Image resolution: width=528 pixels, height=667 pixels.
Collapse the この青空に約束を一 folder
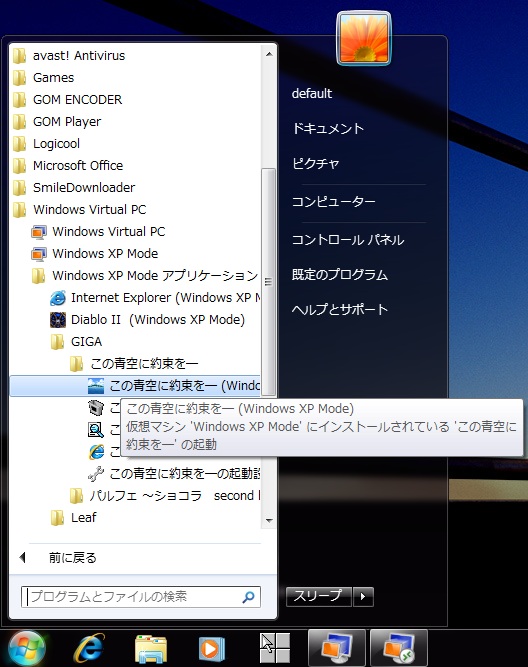pyautogui.click(x=134, y=364)
